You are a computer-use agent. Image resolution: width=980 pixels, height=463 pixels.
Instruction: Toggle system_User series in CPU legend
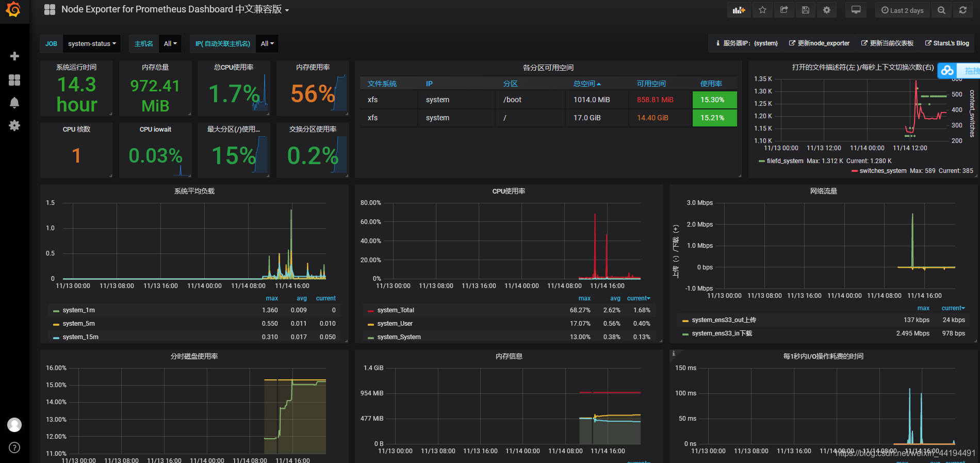coord(395,324)
